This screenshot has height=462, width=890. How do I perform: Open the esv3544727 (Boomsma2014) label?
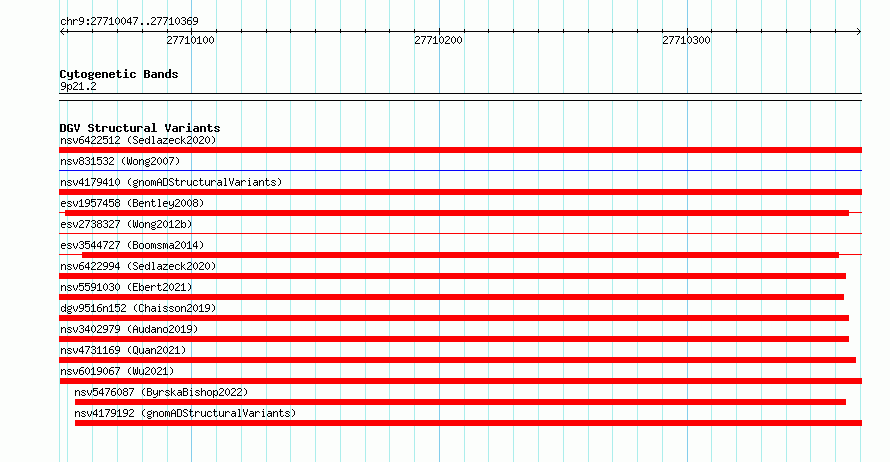pos(132,245)
